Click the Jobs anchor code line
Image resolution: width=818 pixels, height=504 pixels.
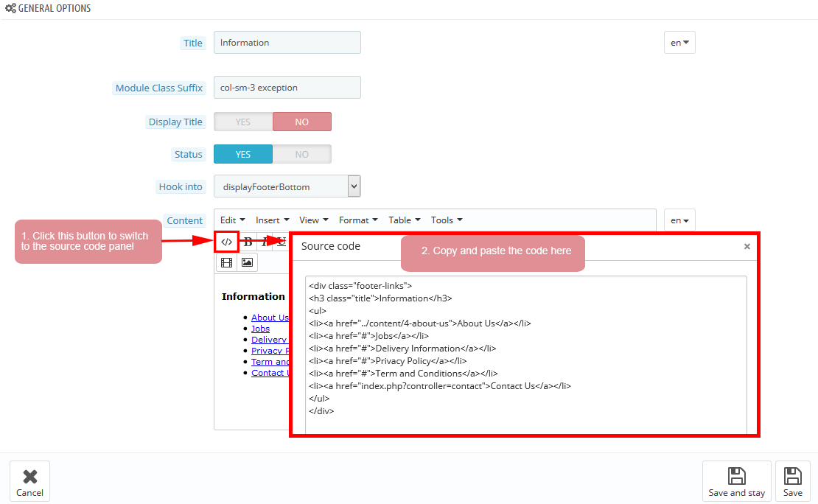pyautogui.click(x=368, y=336)
